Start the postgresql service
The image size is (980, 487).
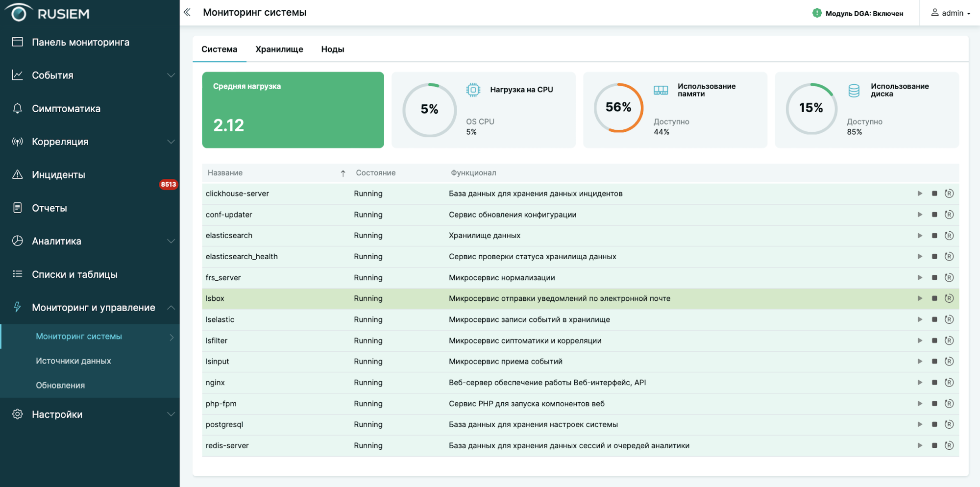920,424
